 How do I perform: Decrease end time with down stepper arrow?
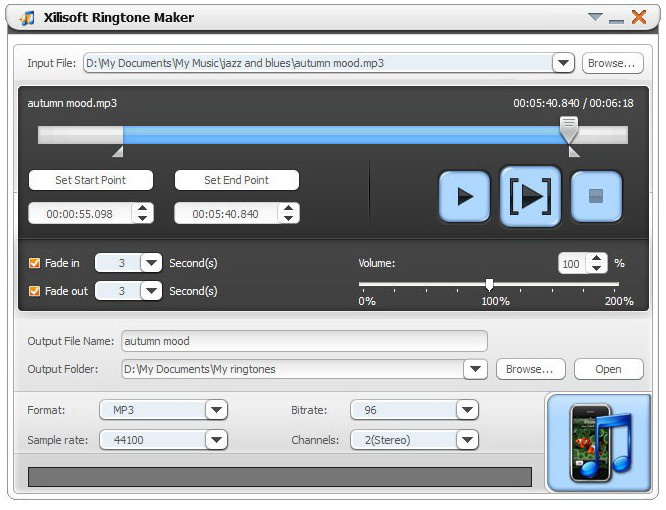coord(288,218)
